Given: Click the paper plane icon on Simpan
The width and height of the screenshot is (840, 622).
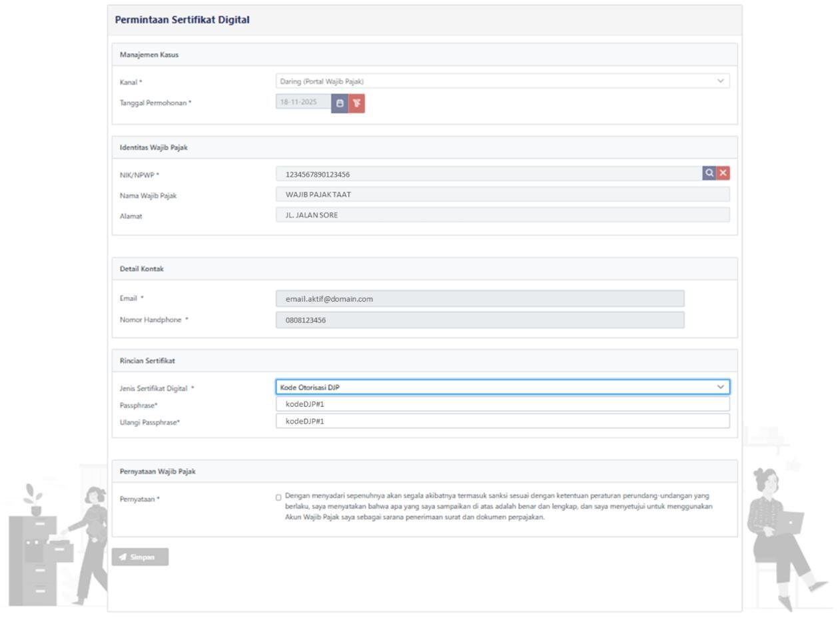Looking at the screenshot, I should tap(123, 557).
